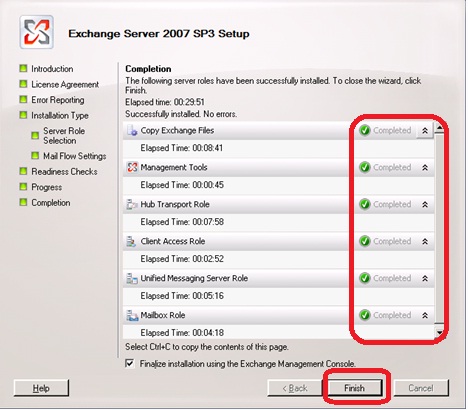The image size is (468, 410).
Task: Click the Finish button
Action: point(355,388)
